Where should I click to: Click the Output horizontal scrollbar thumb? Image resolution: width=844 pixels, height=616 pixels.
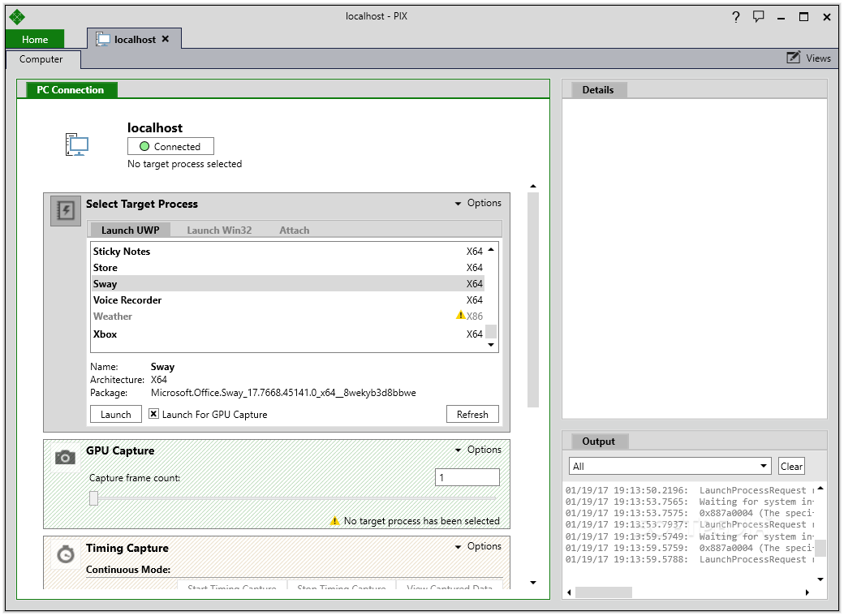(604, 592)
